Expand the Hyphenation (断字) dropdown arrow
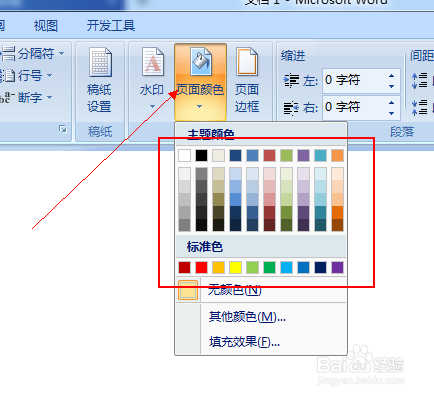This screenshot has height=398, width=434. [50, 98]
